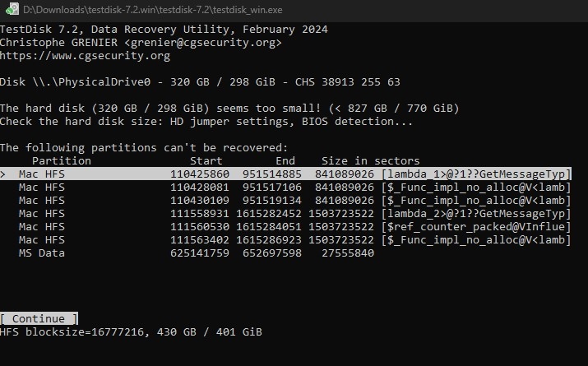Image resolution: width=588 pixels, height=366 pixels.
Task: Click the Partition column header
Action: click(x=62, y=161)
